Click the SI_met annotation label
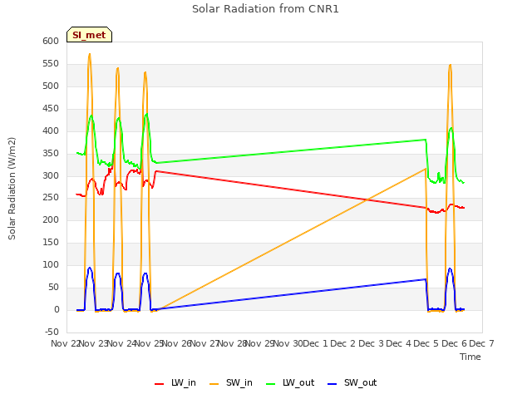 click(x=89, y=35)
